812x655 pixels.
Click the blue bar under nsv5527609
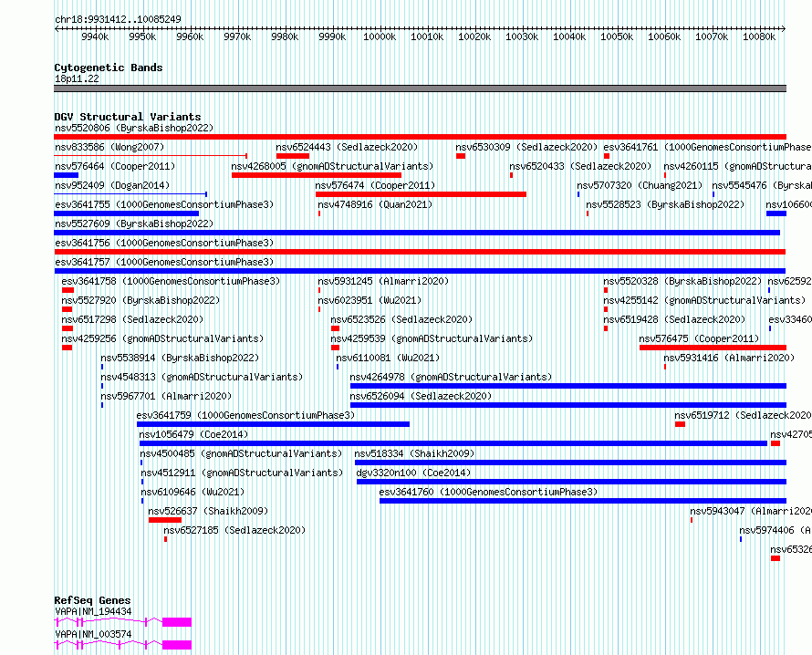click(x=417, y=233)
